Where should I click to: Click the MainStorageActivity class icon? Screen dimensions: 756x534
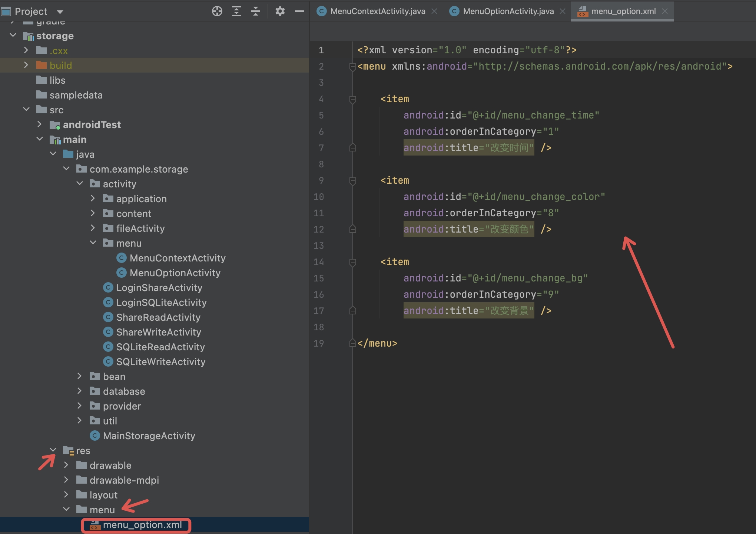click(95, 436)
